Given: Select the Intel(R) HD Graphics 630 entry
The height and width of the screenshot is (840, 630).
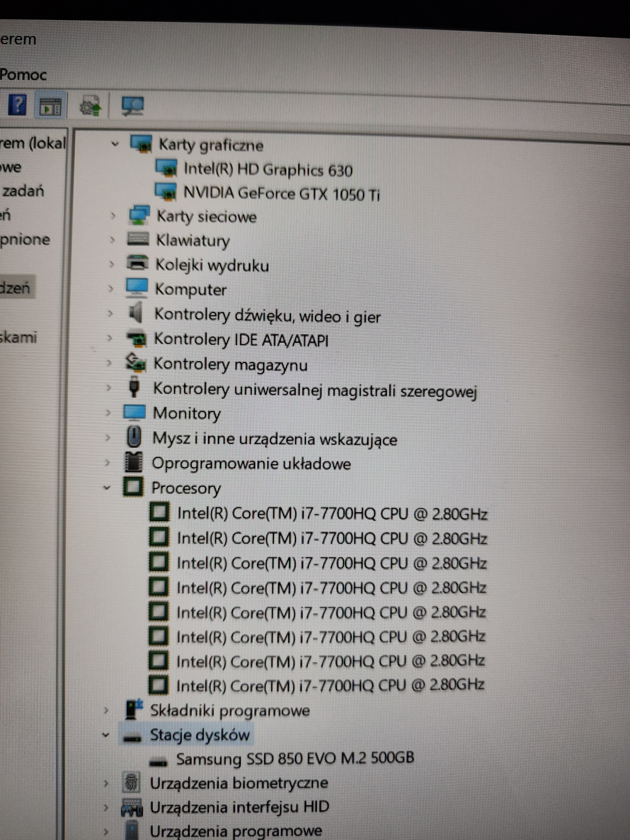Looking at the screenshot, I should [x=268, y=170].
